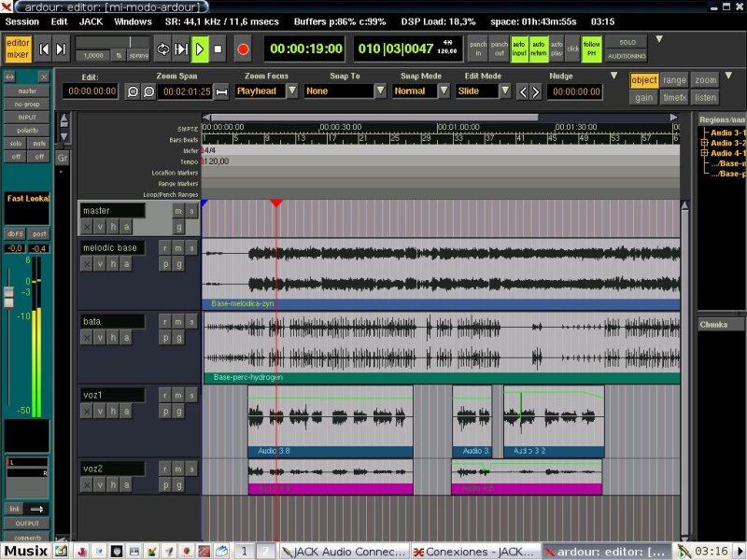Open the Edit menu
This screenshot has width=747, height=560.
(59, 21)
